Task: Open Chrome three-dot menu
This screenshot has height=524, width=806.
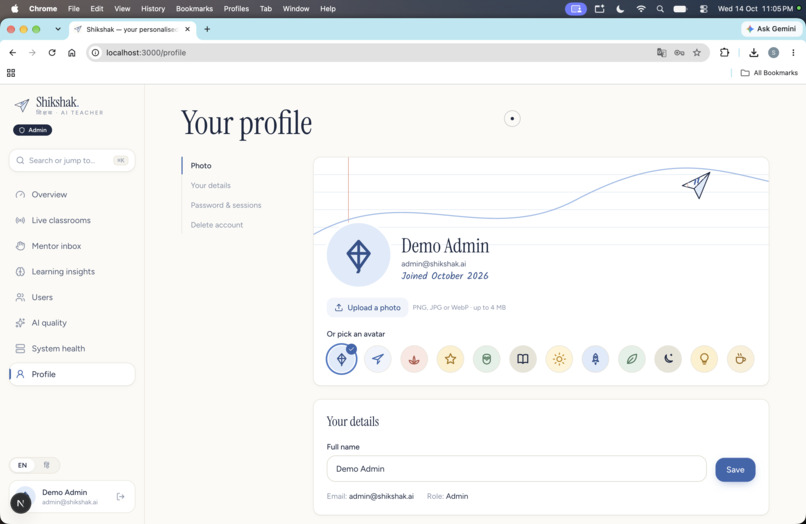Action: (x=793, y=52)
